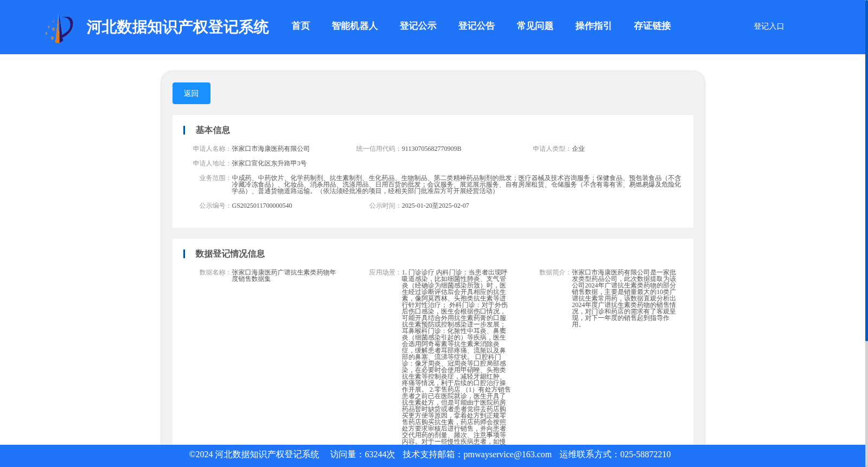This screenshot has width=868, height=467.
Task: Open the 首页 menu item
Action: pos(301,26)
